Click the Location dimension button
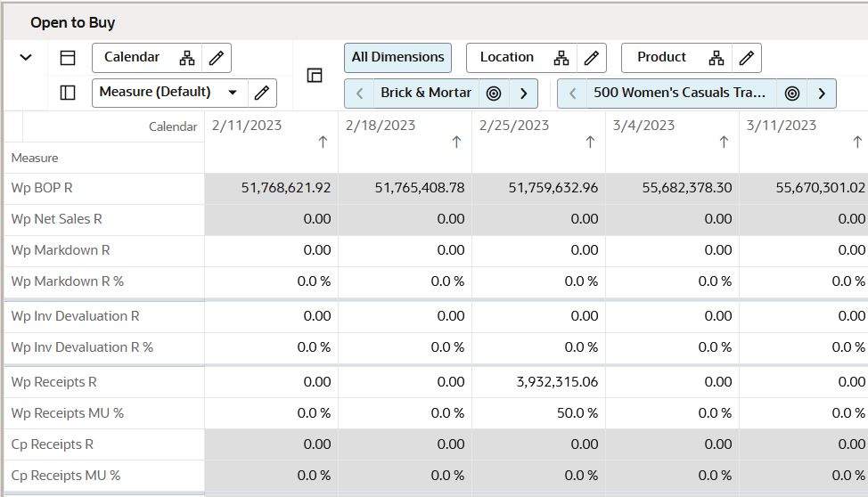 click(507, 58)
